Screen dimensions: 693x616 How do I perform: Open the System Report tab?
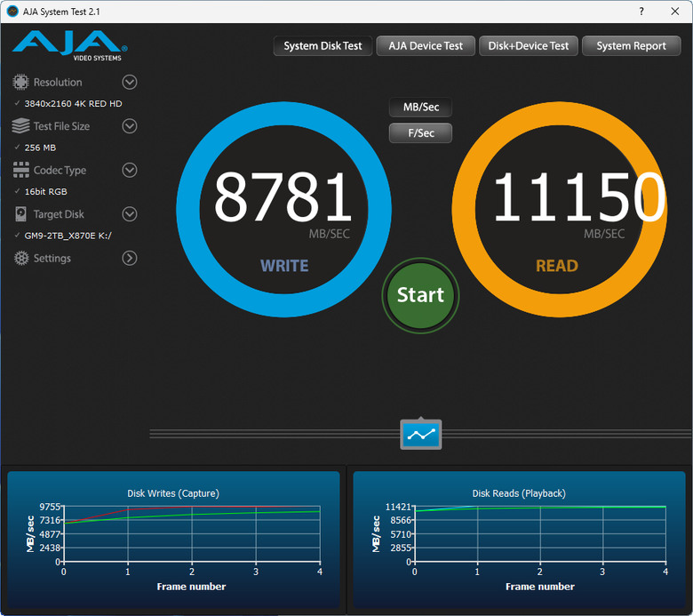click(x=631, y=46)
